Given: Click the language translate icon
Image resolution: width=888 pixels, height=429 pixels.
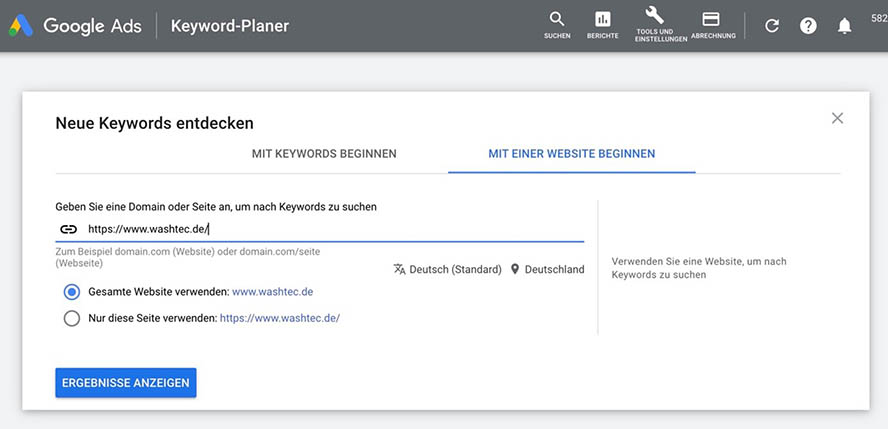Looking at the screenshot, I should click(399, 269).
